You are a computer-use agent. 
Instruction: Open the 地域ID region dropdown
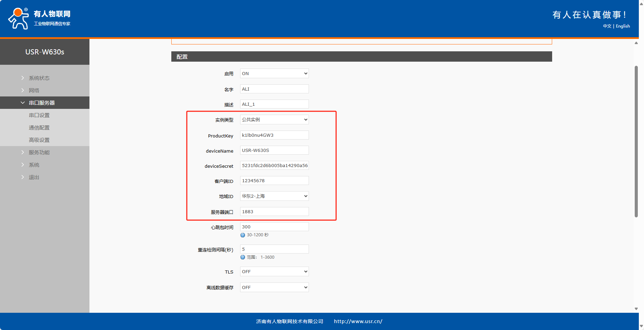274,196
